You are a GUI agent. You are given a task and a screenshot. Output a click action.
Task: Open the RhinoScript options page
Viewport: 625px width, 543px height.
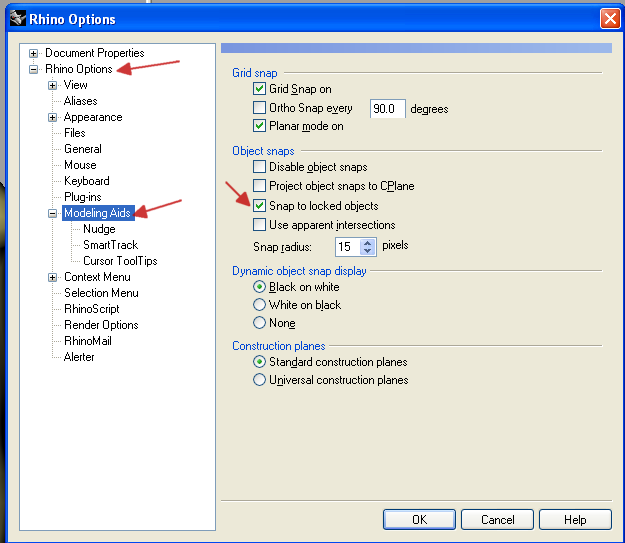pos(92,309)
